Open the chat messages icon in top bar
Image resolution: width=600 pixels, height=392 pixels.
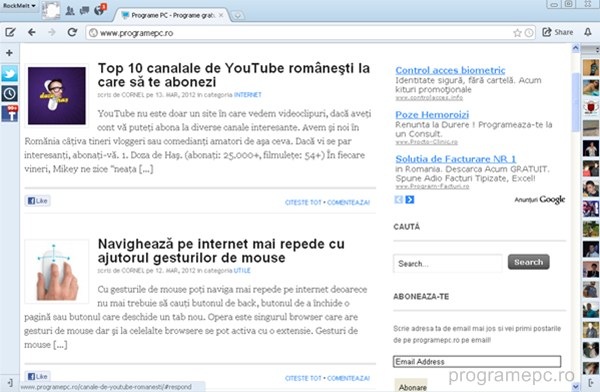(x=84, y=11)
